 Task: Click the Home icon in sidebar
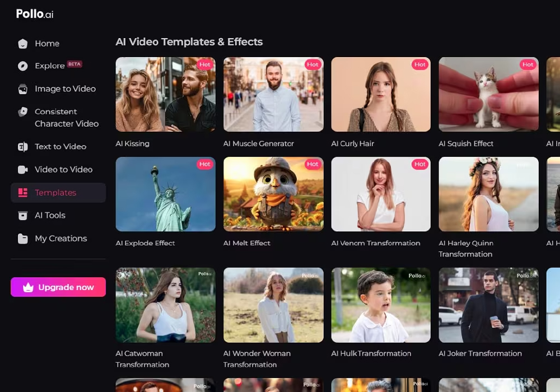click(x=22, y=44)
